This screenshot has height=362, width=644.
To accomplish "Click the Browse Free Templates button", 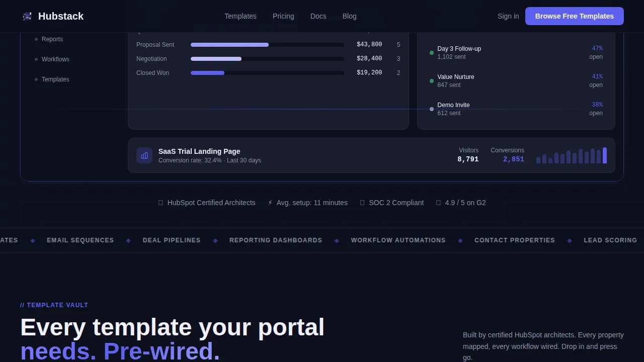I will [574, 16].
